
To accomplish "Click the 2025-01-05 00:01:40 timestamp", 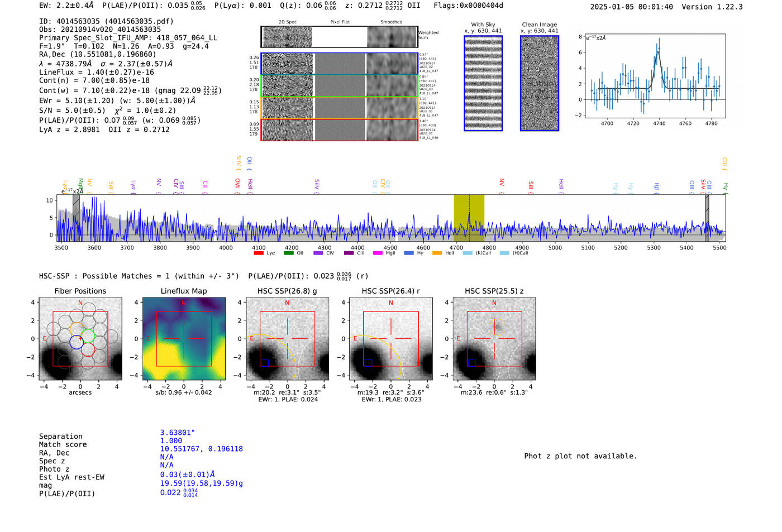I will pos(632,7).
